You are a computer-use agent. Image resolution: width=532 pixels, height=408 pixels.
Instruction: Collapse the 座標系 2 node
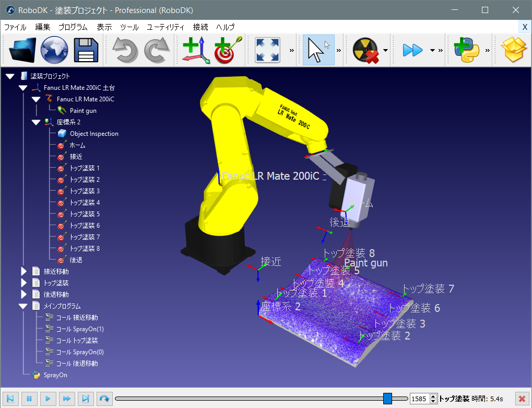(x=36, y=122)
